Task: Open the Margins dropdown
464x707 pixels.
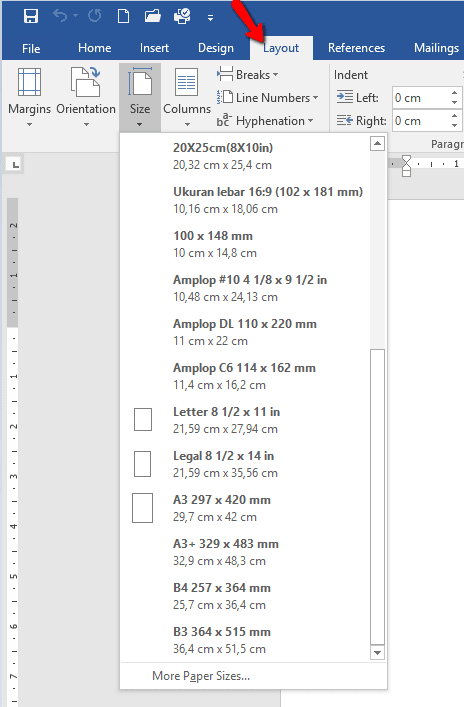Action: coord(29,97)
